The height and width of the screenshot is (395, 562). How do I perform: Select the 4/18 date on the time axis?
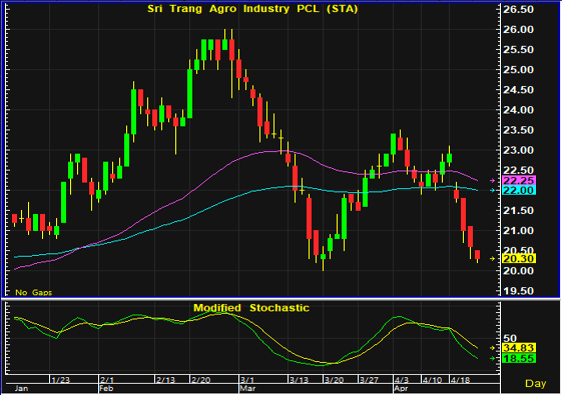point(460,380)
